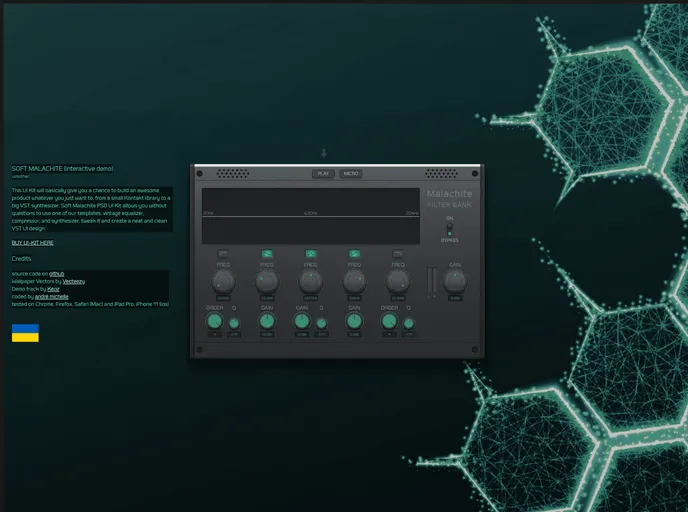Click the "20kHz" label on the display
Screen dimensions: 688x512
(412, 213)
